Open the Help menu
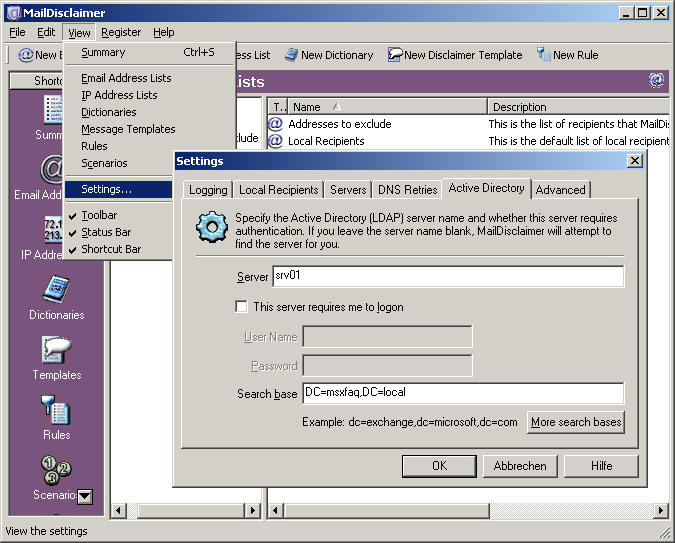This screenshot has width=675, height=543. tap(164, 32)
